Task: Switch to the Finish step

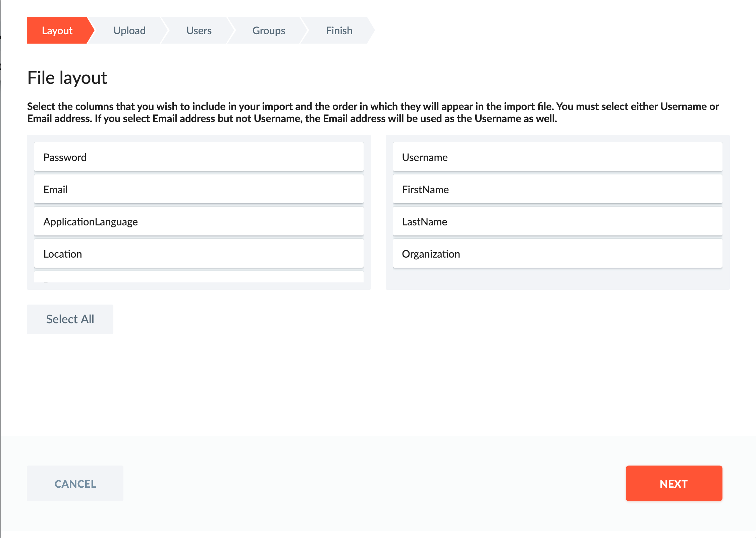Action: [338, 30]
